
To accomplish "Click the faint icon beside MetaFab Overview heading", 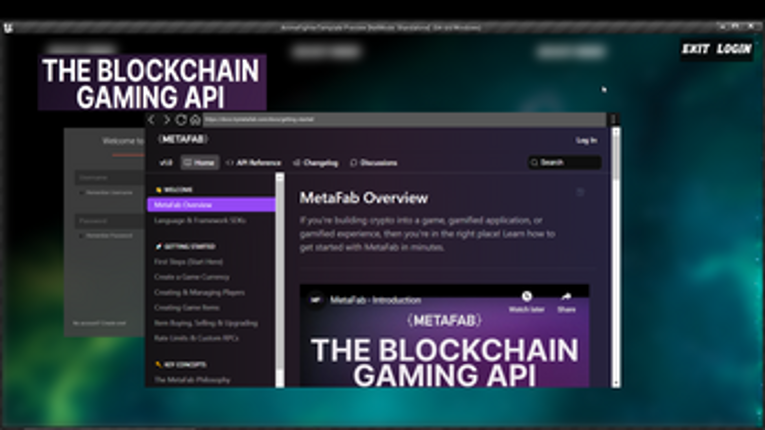I will [x=580, y=192].
